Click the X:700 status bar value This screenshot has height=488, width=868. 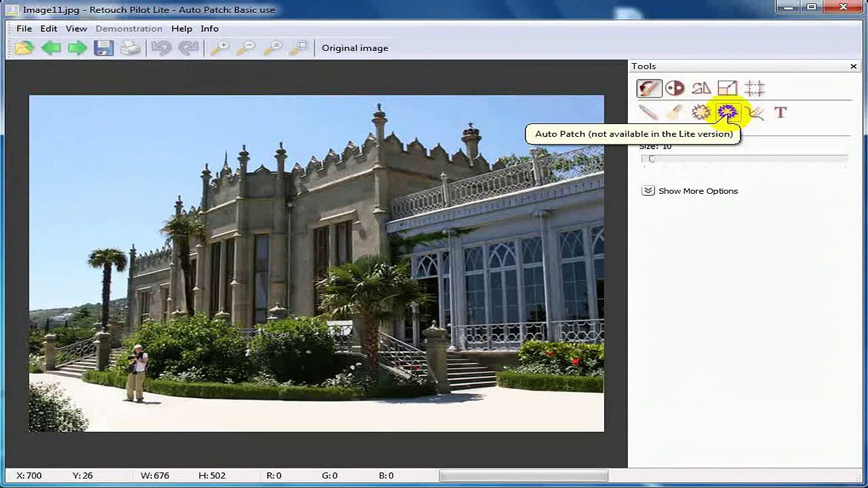(29, 476)
